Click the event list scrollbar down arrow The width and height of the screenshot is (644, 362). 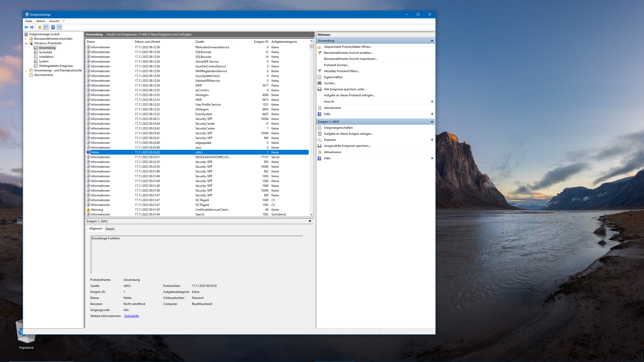311,215
